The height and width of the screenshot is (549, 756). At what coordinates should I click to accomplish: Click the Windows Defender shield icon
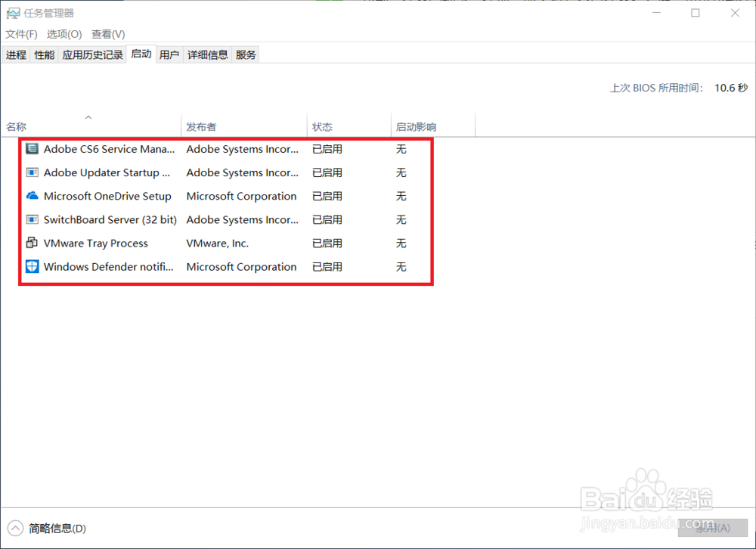click(x=32, y=266)
